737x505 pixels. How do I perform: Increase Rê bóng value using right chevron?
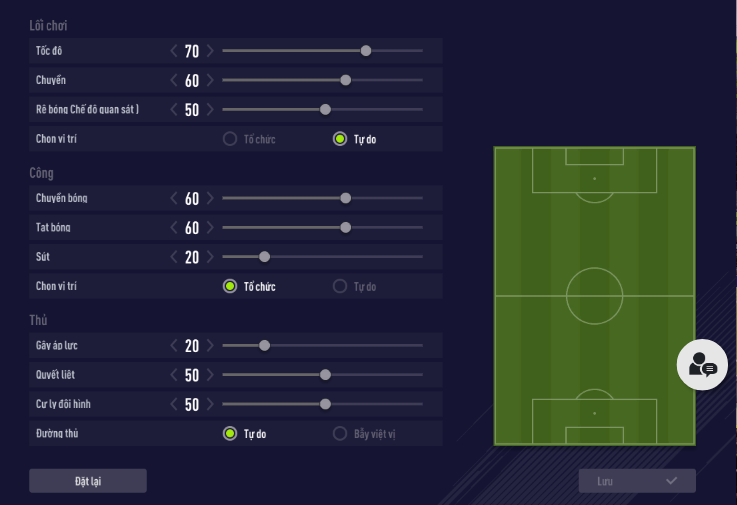pyautogui.click(x=210, y=110)
